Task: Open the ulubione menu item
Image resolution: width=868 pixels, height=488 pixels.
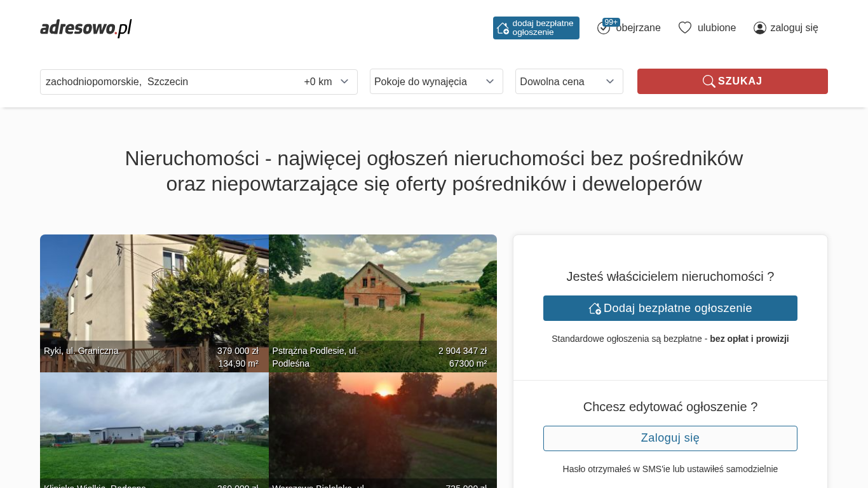Action: pyautogui.click(x=717, y=28)
